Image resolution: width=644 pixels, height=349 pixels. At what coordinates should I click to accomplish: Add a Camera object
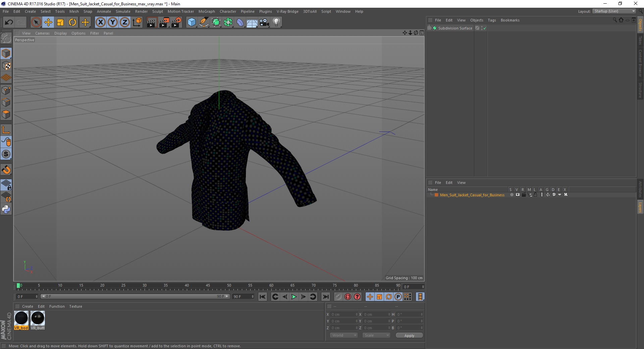[x=264, y=22]
